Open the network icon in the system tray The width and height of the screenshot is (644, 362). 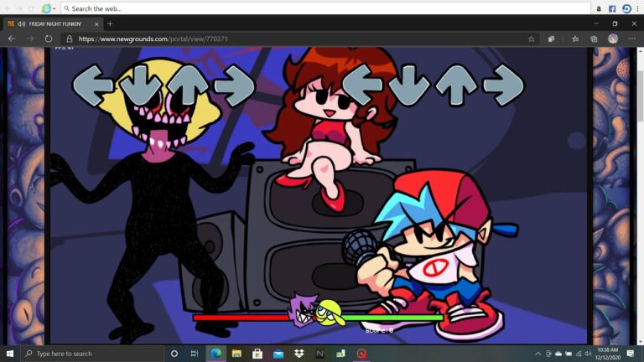579,354
